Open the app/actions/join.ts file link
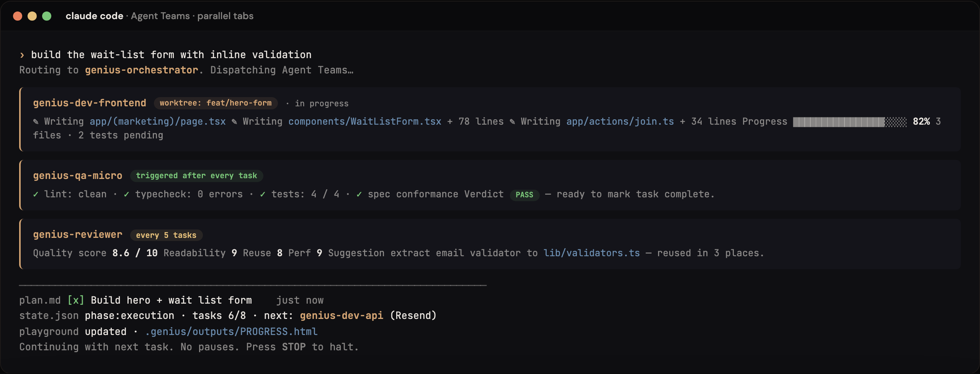This screenshot has width=980, height=374. coord(620,122)
